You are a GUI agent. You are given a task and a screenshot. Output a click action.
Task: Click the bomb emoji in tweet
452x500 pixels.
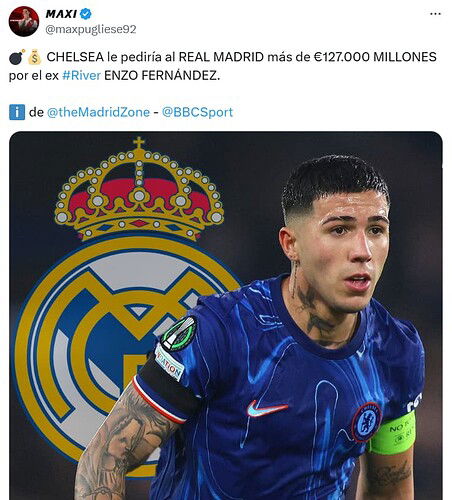point(17,57)
